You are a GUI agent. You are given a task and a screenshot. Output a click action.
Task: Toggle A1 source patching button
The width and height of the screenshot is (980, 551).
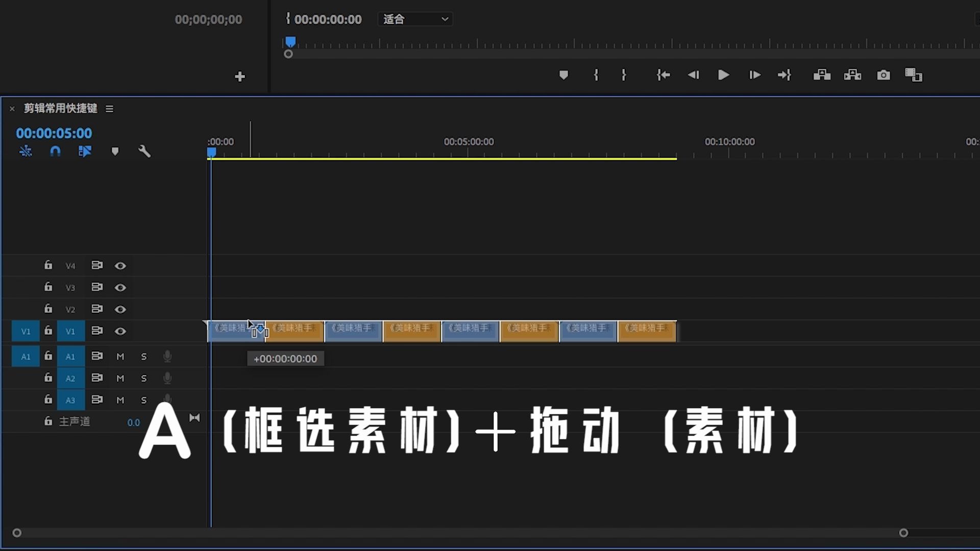point(26,357)
